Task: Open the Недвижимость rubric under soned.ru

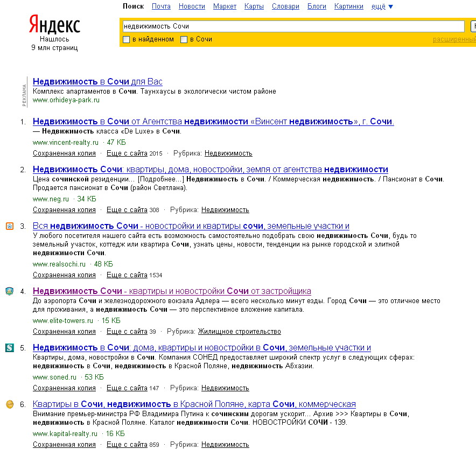Action: coord(225,388)
